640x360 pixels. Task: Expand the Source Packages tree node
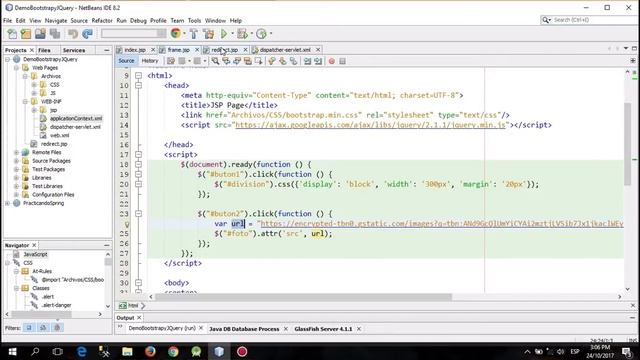16,161
